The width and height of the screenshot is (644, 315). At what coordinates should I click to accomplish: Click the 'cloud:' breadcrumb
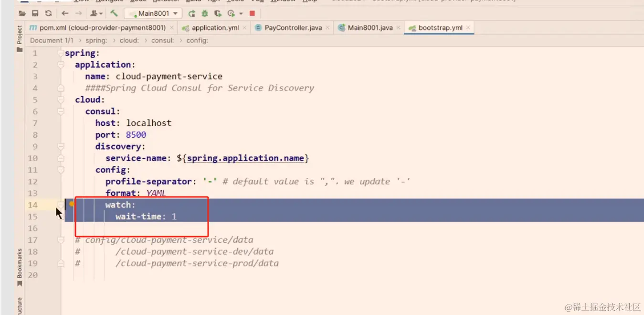[x=129, y=41]
